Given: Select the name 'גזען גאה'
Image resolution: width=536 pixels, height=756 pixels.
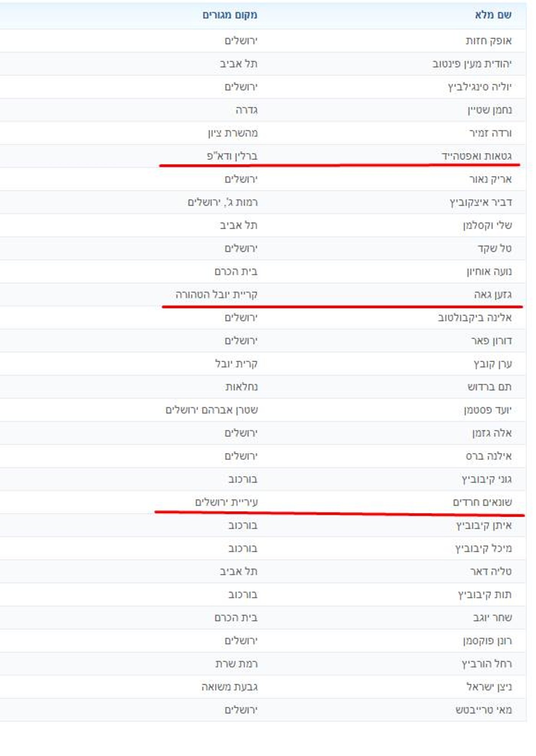Looking at the screenshot, I should [x=493, y=294].
